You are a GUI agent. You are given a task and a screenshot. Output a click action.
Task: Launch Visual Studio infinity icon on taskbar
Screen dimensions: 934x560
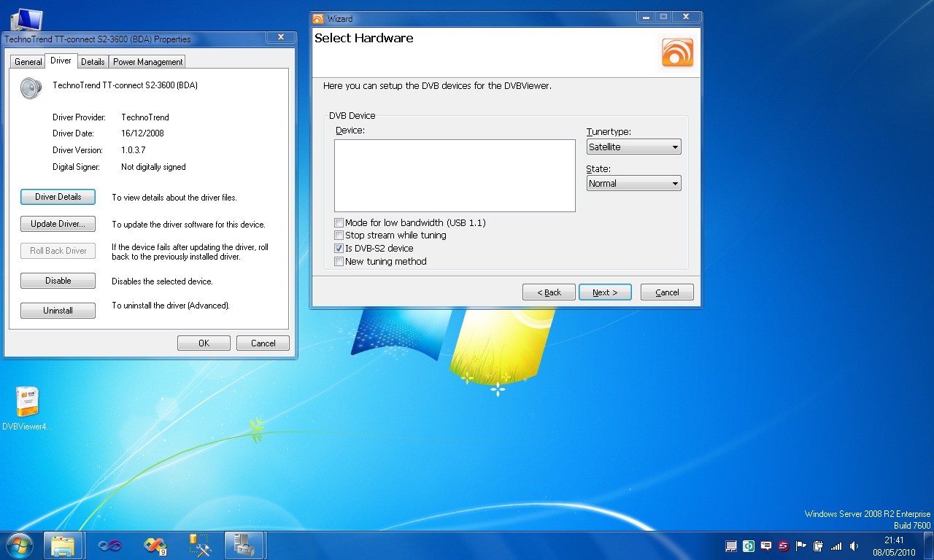coord(109,545)
